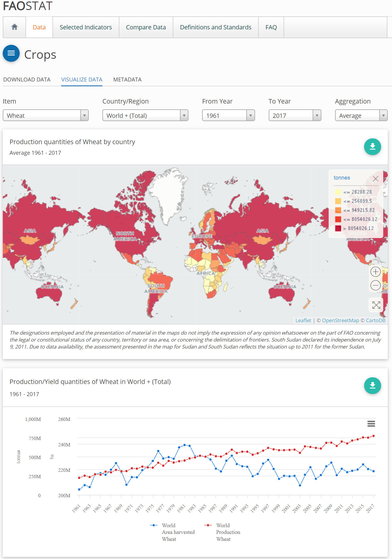Select the From Year 1961 field

tap(228, 115)
